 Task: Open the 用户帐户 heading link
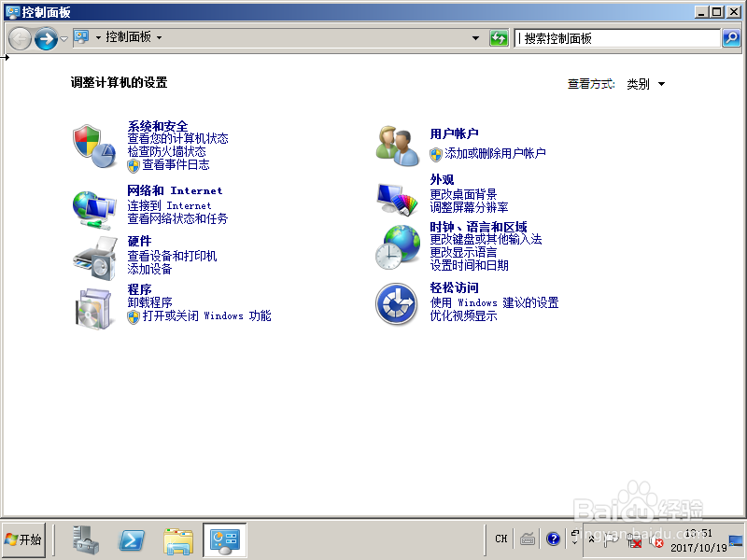pos(454,133)
